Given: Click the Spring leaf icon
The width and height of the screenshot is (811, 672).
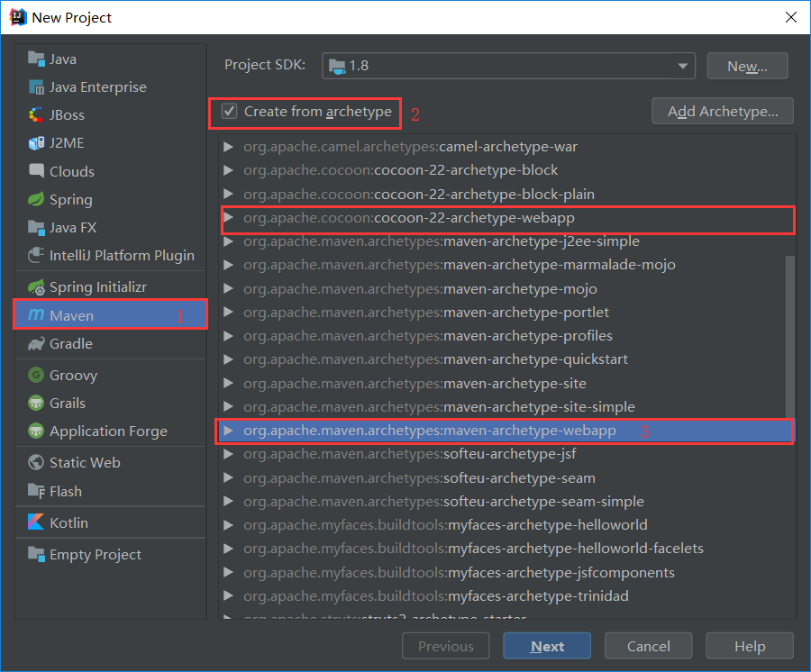Looking at the screenshot, I should click(36, 199).
